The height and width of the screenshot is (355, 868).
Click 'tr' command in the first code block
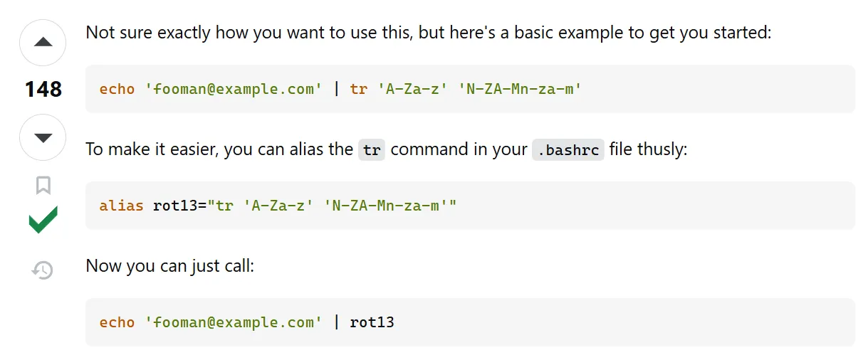pyautogui.click(x=358, y=89)
